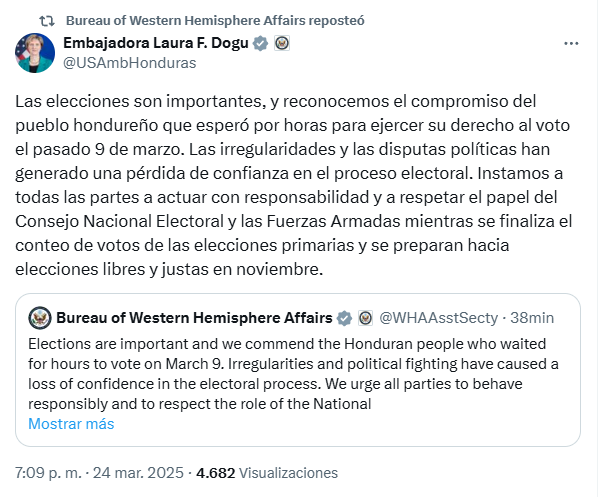600x497 pixels.
Task: Click small affiliation seal before @WHAAsstSecty
Action: (x=365, y=318)
